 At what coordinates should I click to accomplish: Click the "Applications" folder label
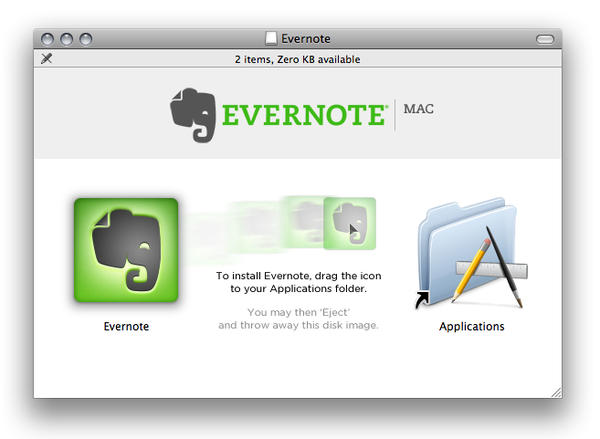coord(472,326)
